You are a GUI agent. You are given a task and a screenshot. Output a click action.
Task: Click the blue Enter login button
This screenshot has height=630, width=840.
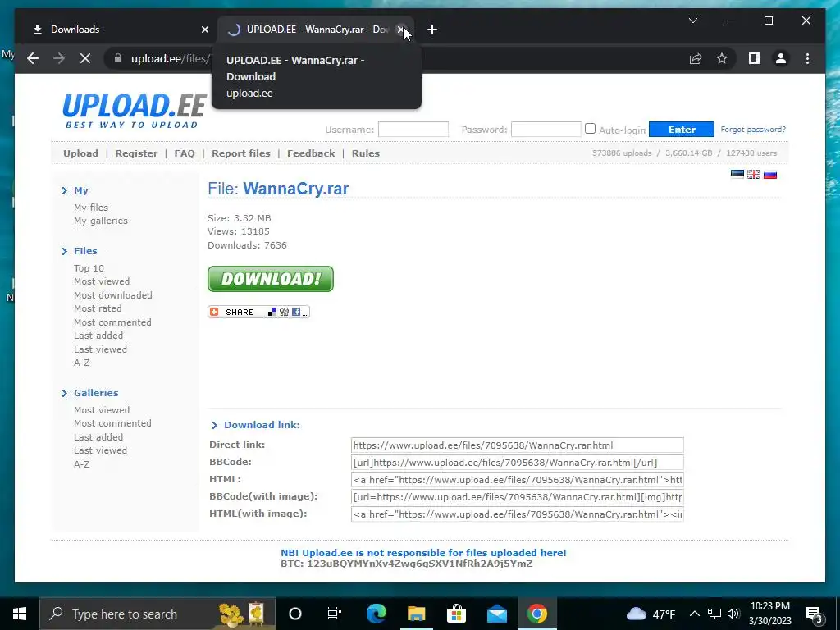pyautogui.click(x=682, y=129)
